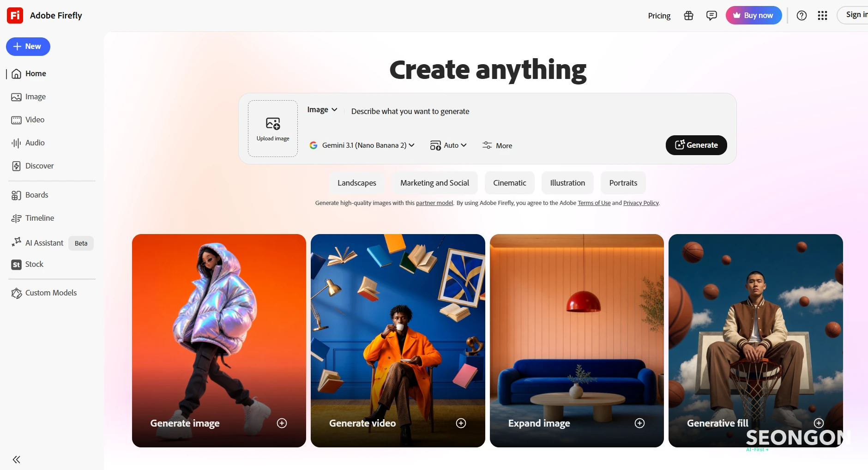
Task: Open the help question mark icon
Action: pyautogui.click(x=802, y=16)
